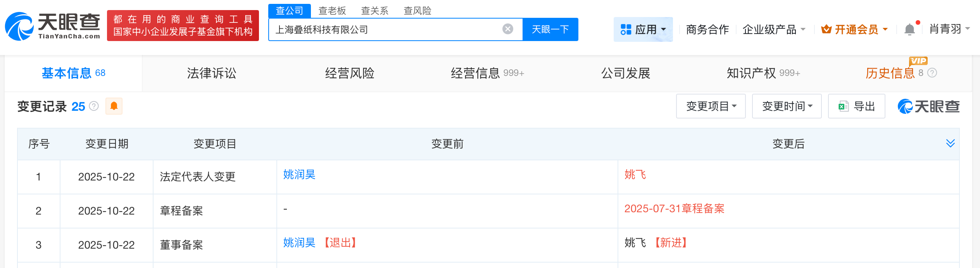Click the notification bell icon in header

pos(909,29)
